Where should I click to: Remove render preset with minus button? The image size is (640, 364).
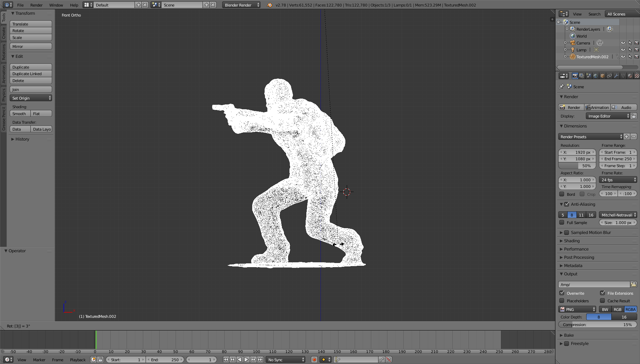pyautogui.click(x=633, y=136)
